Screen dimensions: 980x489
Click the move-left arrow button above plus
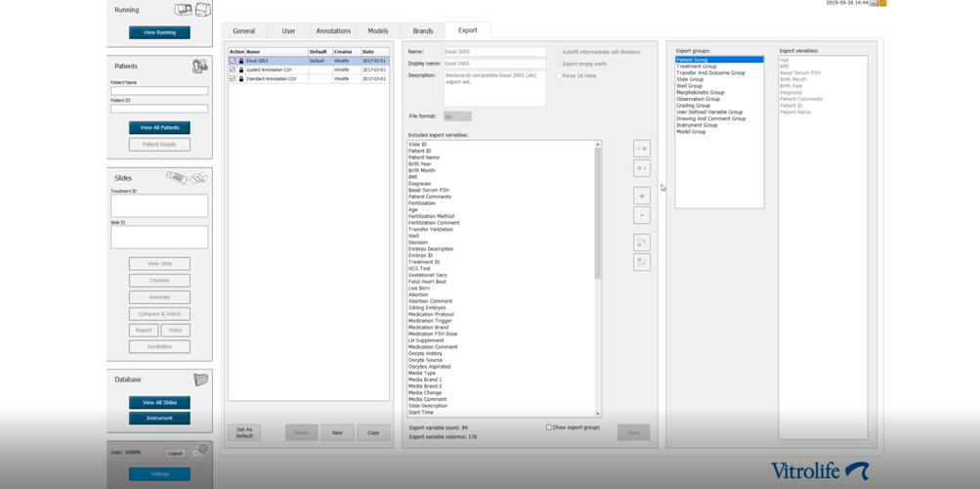tap(642, 168)
